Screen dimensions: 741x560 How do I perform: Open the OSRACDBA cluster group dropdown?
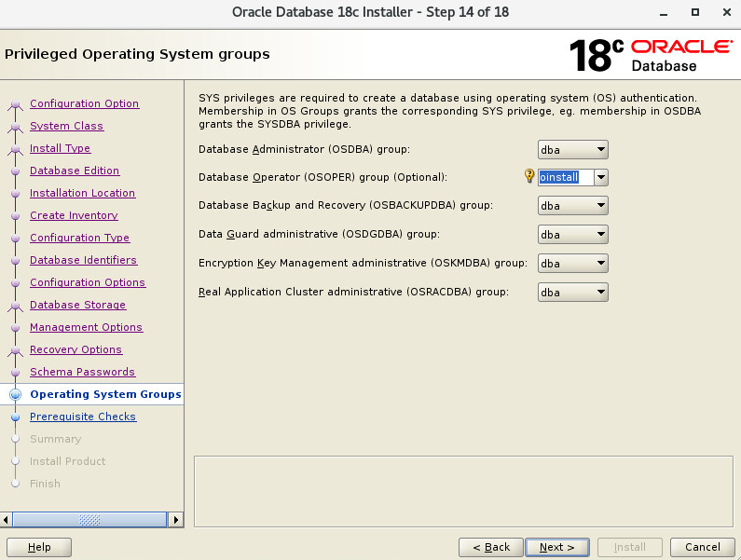pyautogui.click(x=573, y=293)
